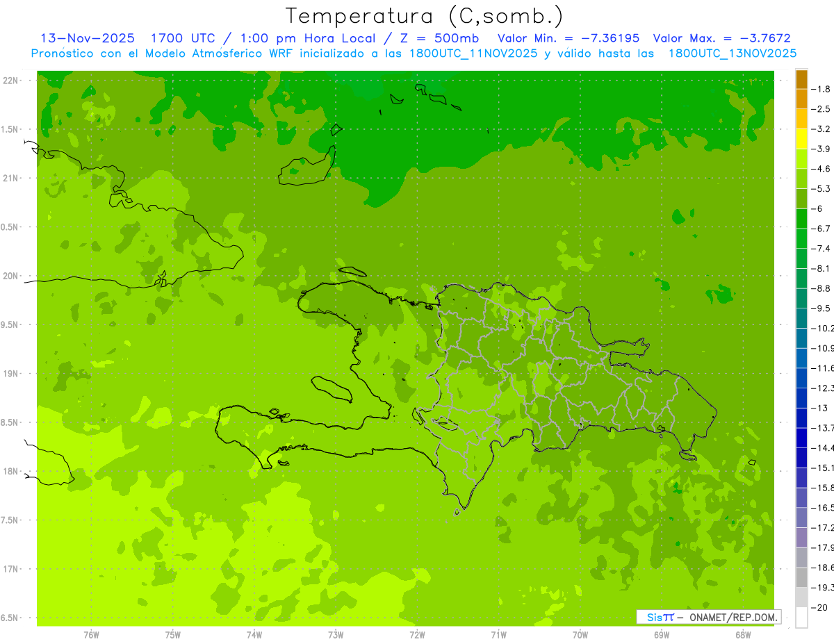Click the dark orange color bar segment above -1.8
This screenshot has height=644, width=834.
point(801,79)
